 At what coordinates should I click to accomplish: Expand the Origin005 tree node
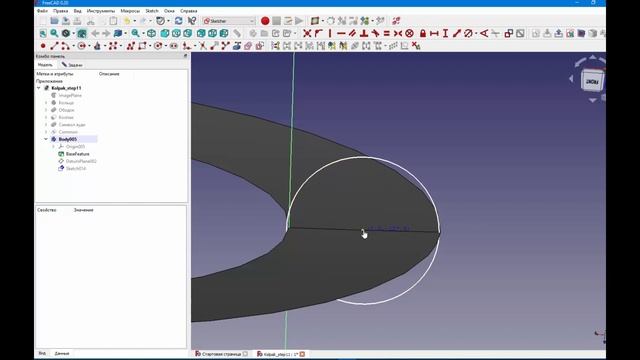[53, 147]
